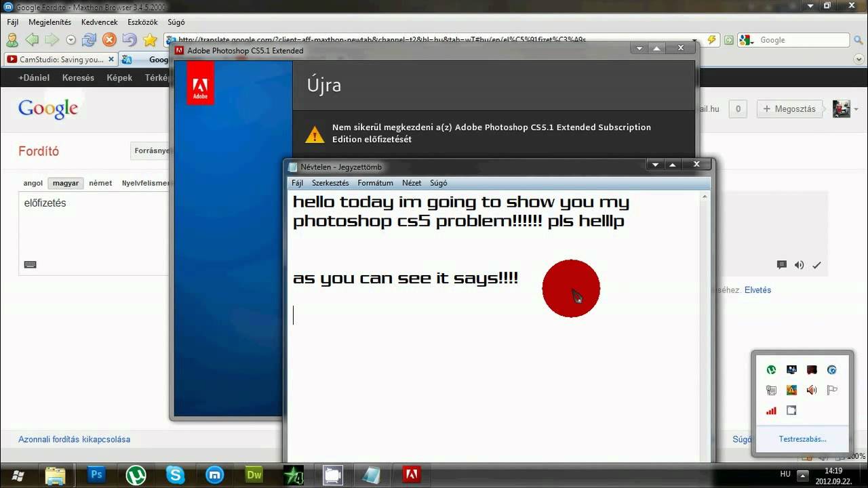This screenshot has width=868, height=488.
Task: Refresh the page in Maxthon browser
Action: pyautogui.click(x=89, y=40)
